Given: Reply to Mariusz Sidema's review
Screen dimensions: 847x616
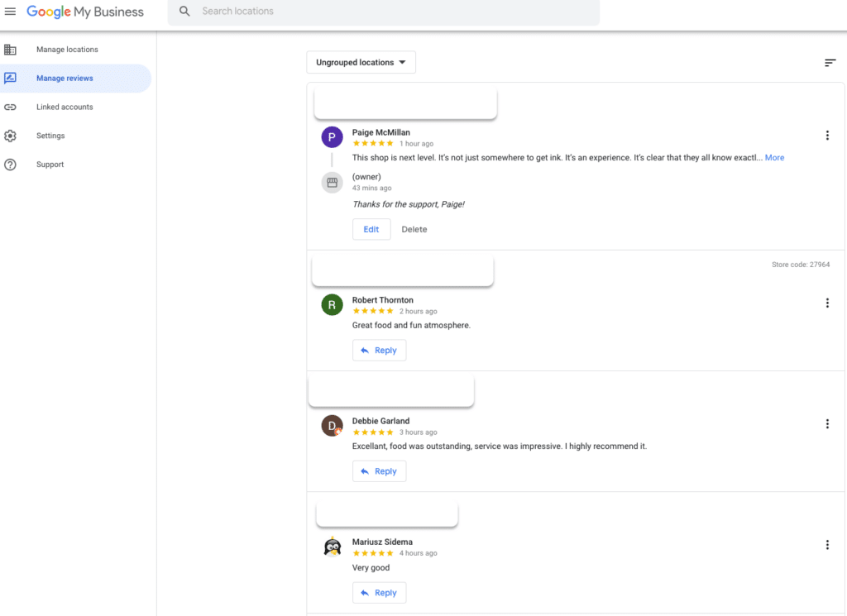Looking at the screenshot, I should (x=379, y=592).
